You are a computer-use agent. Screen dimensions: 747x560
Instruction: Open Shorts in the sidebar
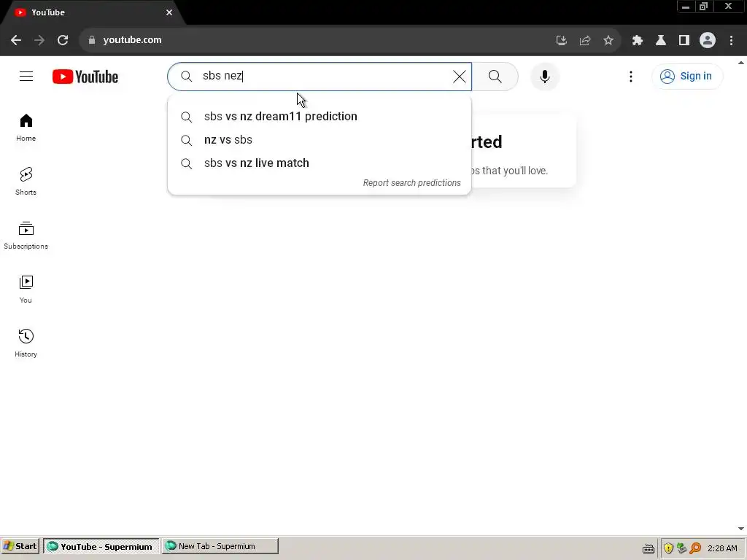pyautogui.click(x=26, y=182)
